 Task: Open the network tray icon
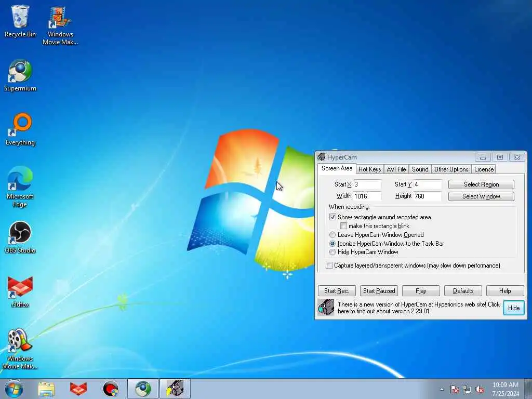click(x=467, y=389)
